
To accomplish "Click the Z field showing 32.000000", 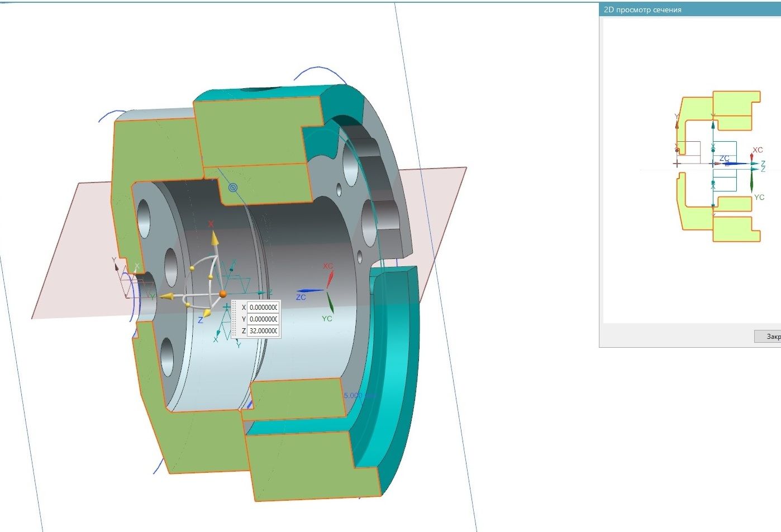I will point(263,330).
